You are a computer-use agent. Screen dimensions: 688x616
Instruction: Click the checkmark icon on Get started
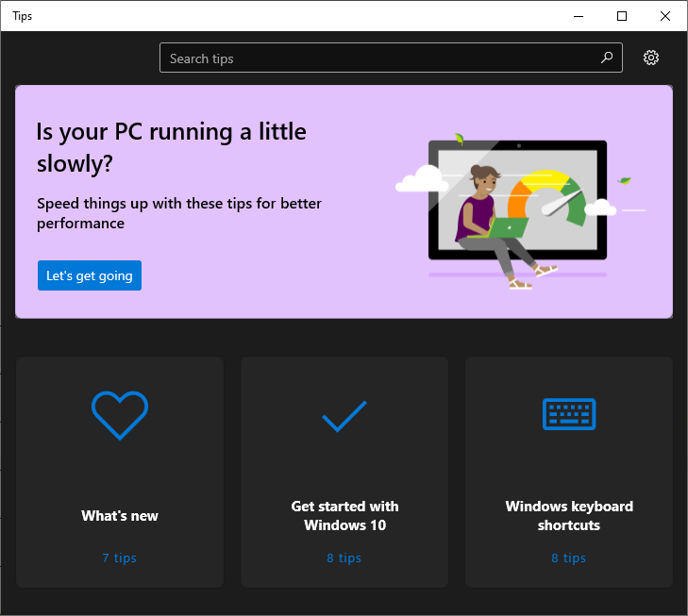[344, 416]
